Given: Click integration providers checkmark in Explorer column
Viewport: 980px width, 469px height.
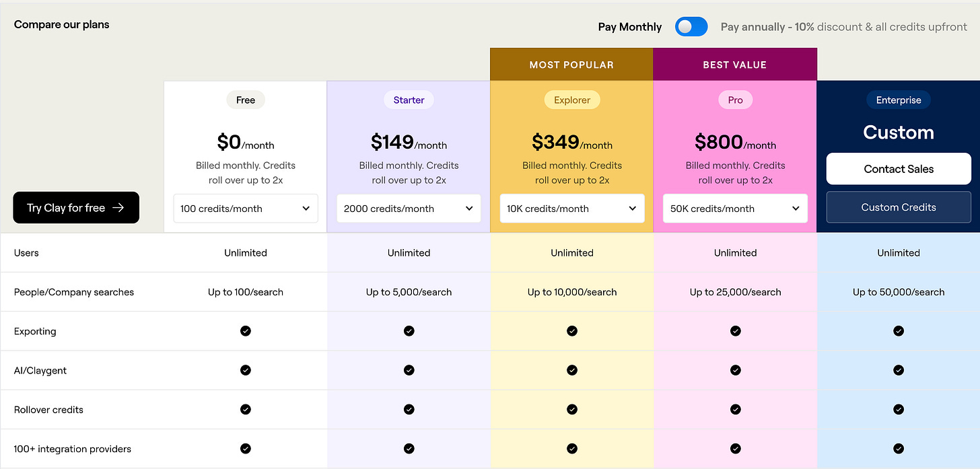Looking at the screenshot, I should tap(572, 448).
